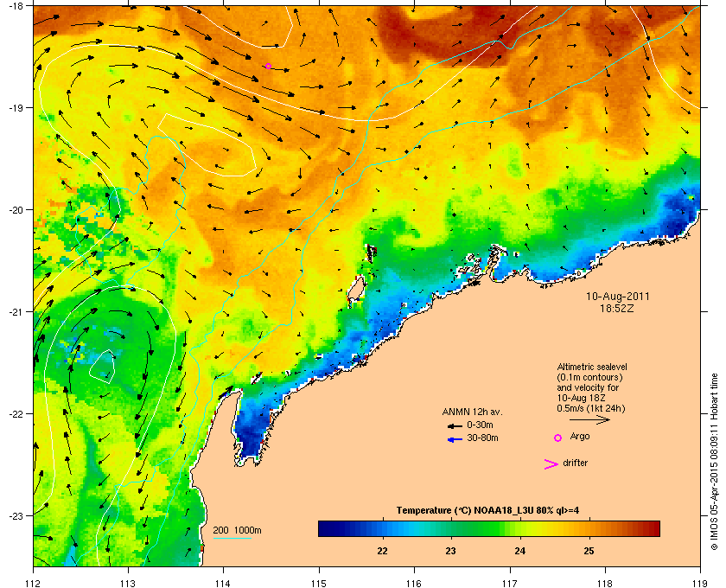Click the blue 30-80m arrow in the legend
The height and width of the screenshot is (588, 726).
point(455,439)
